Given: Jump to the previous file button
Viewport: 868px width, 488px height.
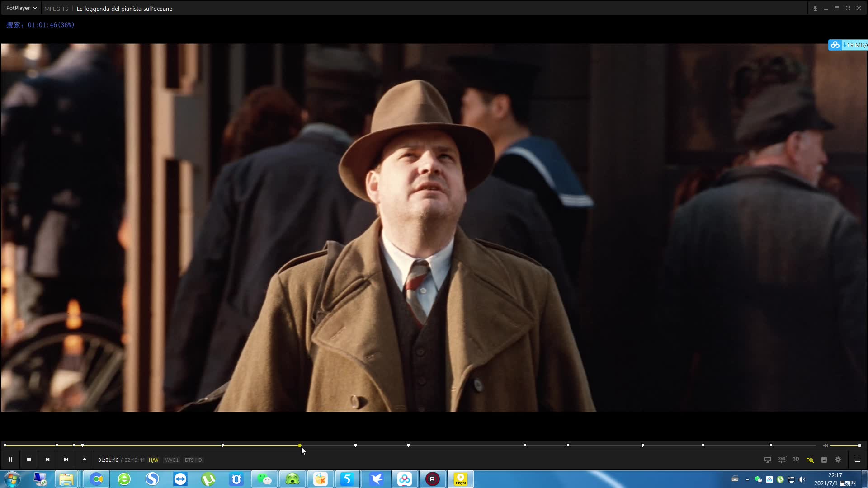Looking at the screenshot, I should coord(47,460).
